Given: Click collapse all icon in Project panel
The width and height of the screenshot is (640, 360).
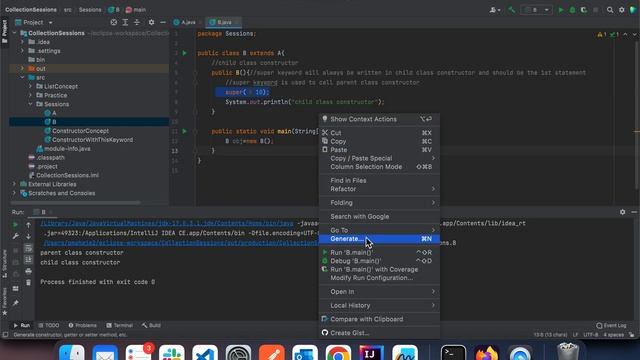Looking at the screenshot, I should click(x=137, y=22).
